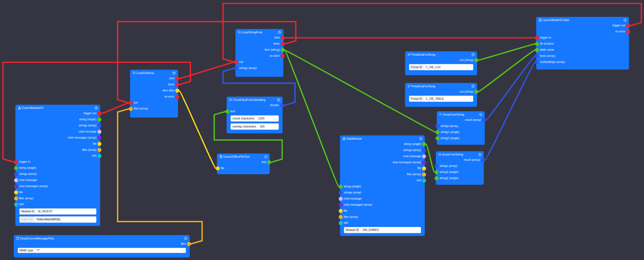644x260 pixels.
Task: Open help icon on C_DB_LOC PortalOutForString node
Action: pos(473,55)
